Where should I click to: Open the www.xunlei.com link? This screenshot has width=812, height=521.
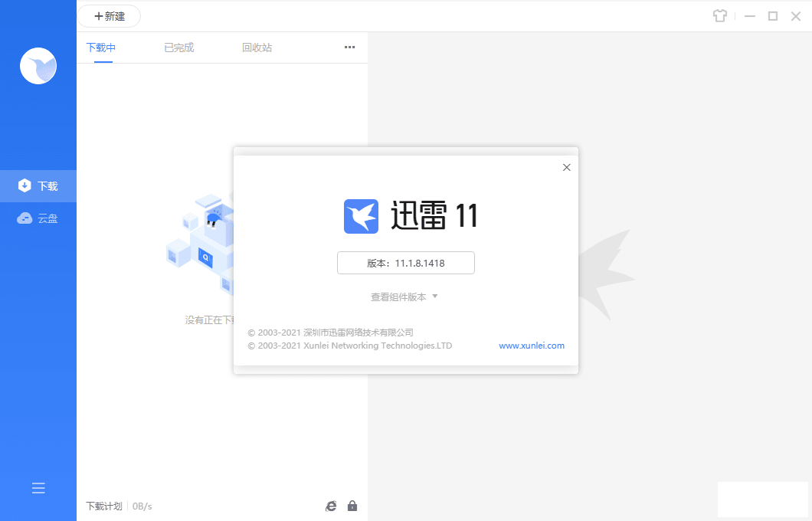(532, 346)
